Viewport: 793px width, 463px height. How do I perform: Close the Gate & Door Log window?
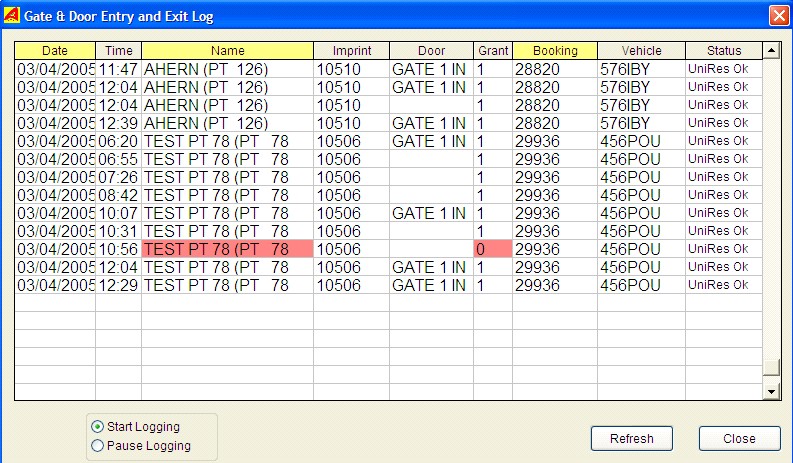pyautogui.click(x=778, y=16)
